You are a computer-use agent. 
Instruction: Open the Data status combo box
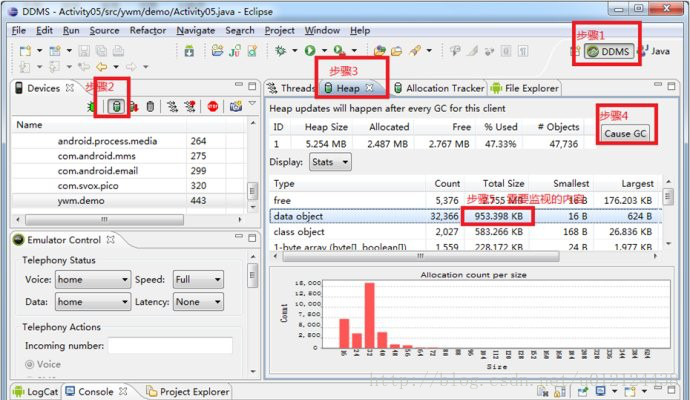(x=93, y=302)
